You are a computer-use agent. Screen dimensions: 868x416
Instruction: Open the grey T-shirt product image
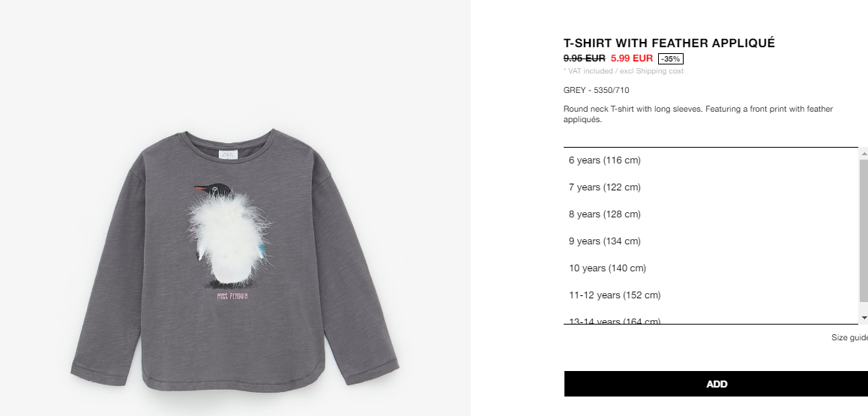coord(235,260)
